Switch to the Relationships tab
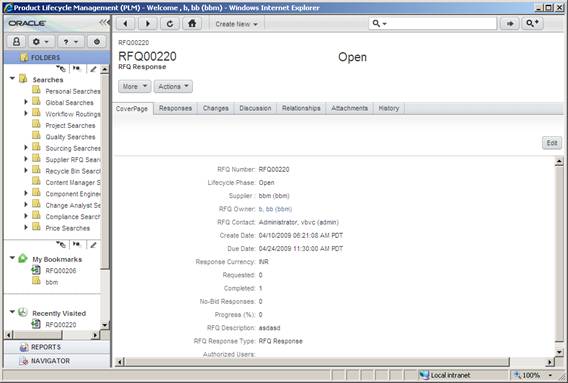568x383 pixels. [301, 108]
